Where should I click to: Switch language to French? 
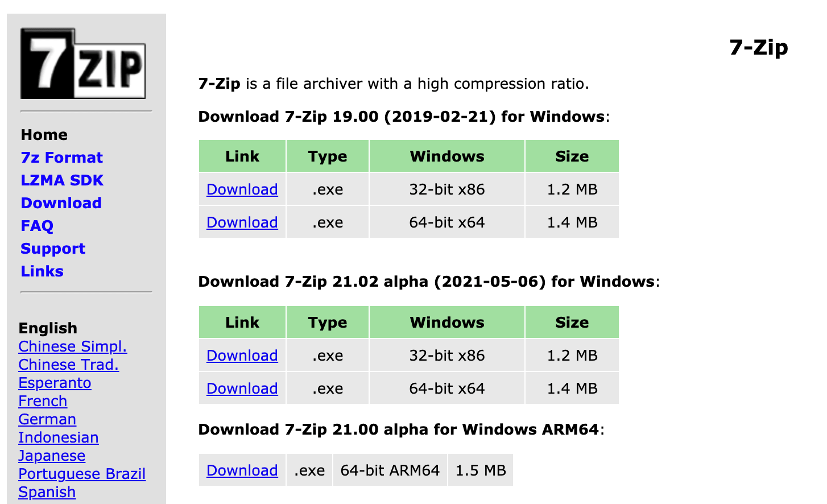pyautogui.click(x=43, y=401)
